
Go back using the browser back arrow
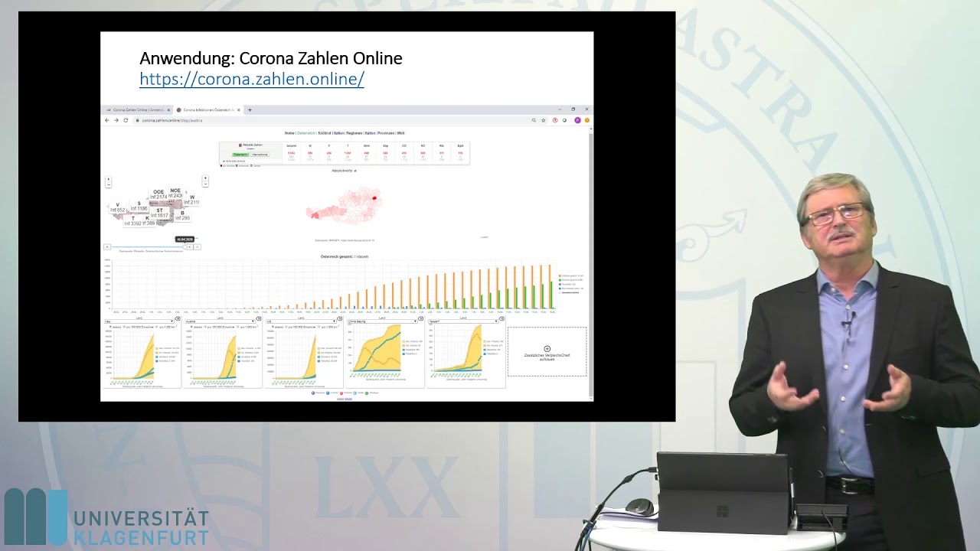click(107, 120)
